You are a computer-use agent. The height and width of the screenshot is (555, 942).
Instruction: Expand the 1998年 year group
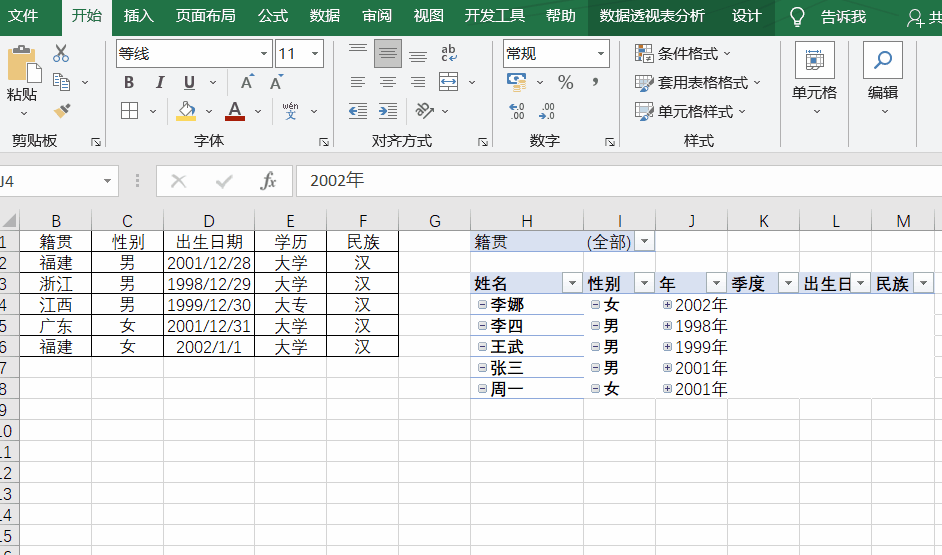[667, 326]
